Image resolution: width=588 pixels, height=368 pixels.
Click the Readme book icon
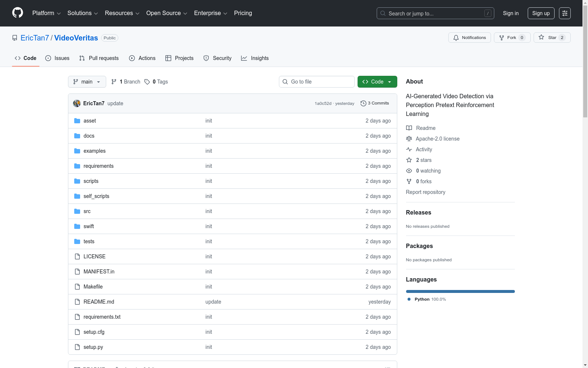coord(409,128)
